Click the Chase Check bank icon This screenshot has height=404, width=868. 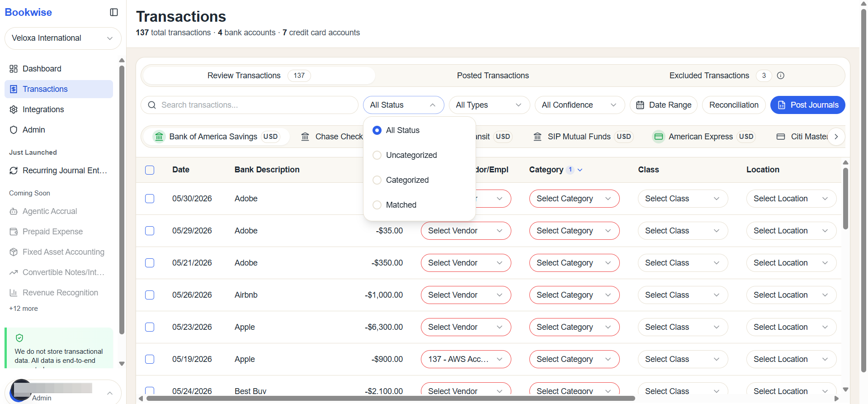(x=305, y=137)
